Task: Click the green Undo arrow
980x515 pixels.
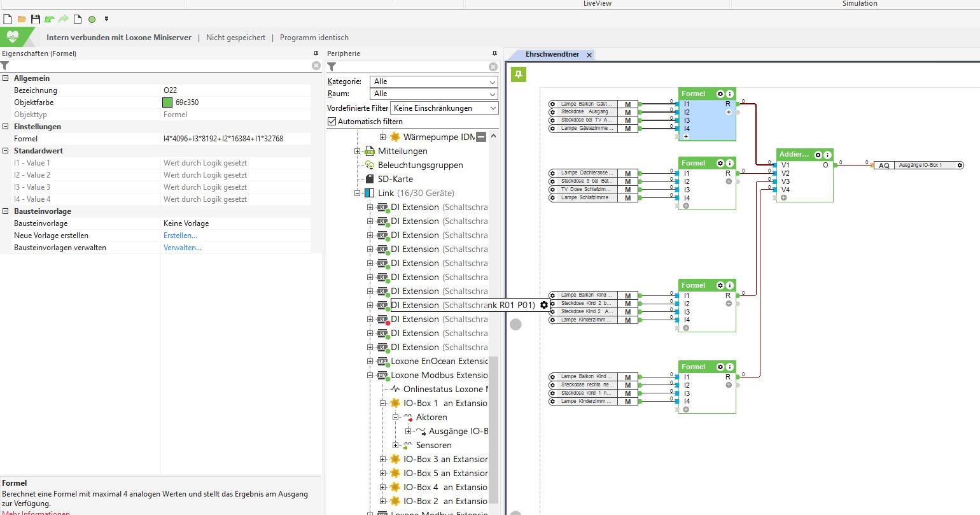Action: point(49,19)
